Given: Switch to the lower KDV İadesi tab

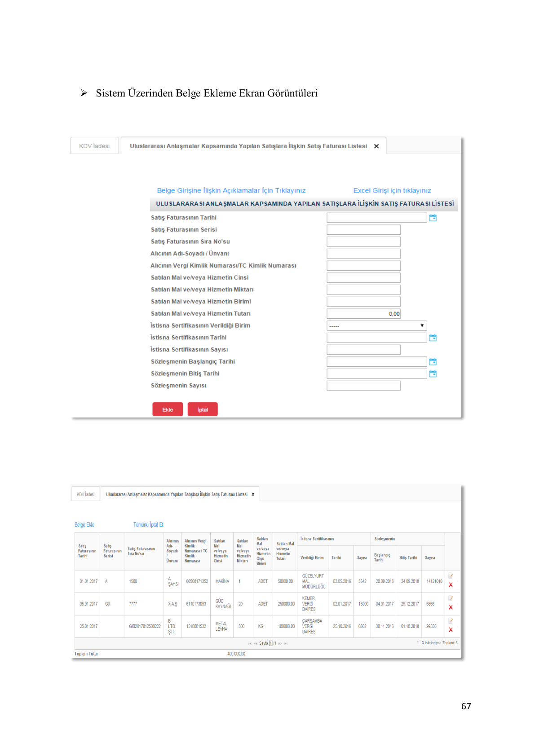Looking at the screenshot, I should (85, 494).
